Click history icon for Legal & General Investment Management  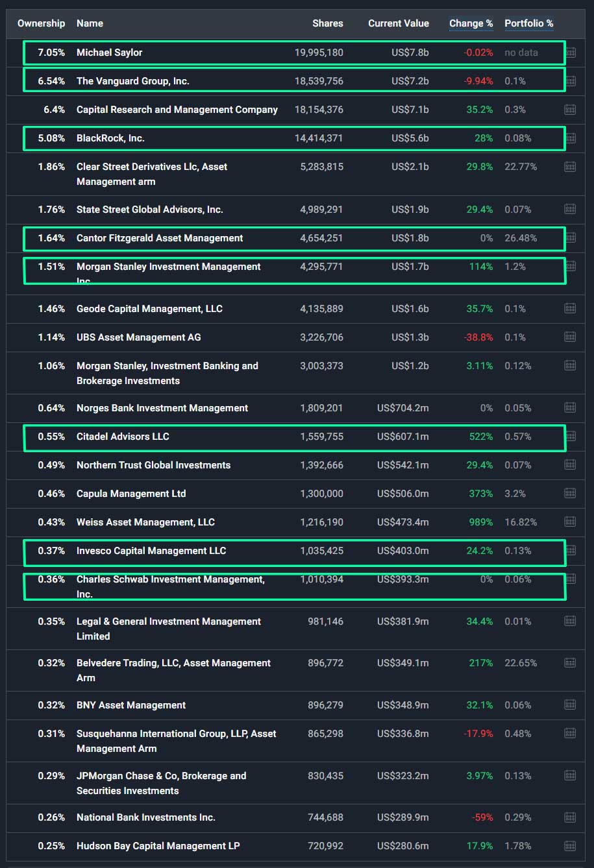[x=570, y=621]
